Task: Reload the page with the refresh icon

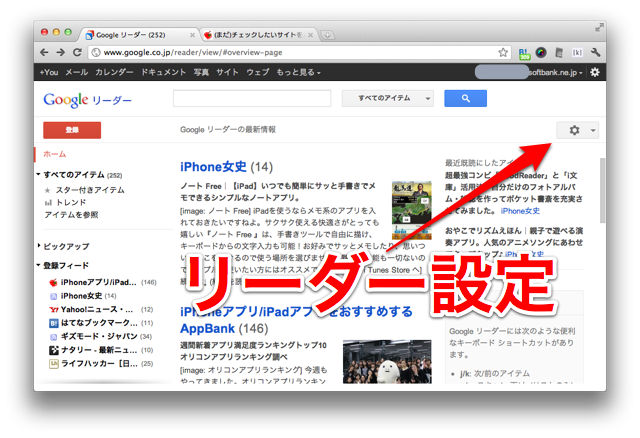Action: pos(77,52)
